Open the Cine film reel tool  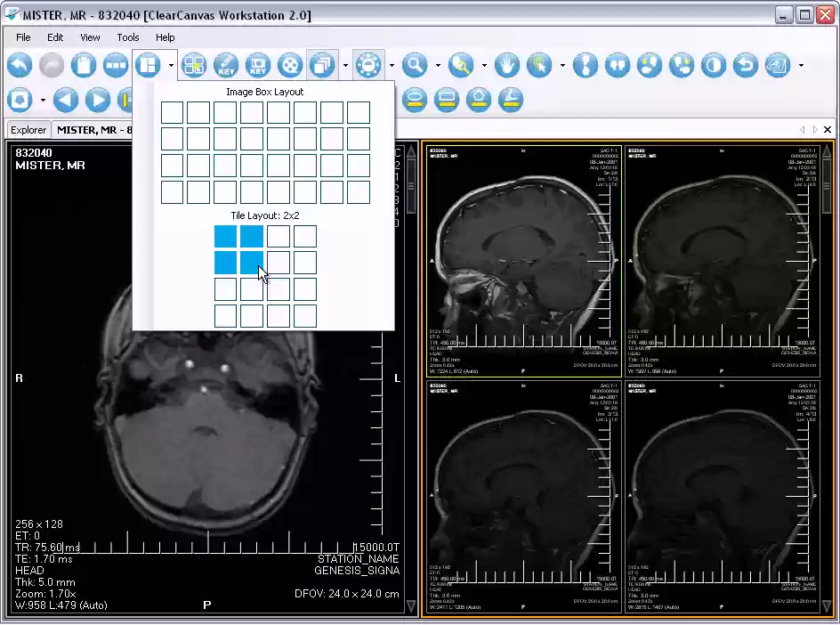tap(289, 65)
